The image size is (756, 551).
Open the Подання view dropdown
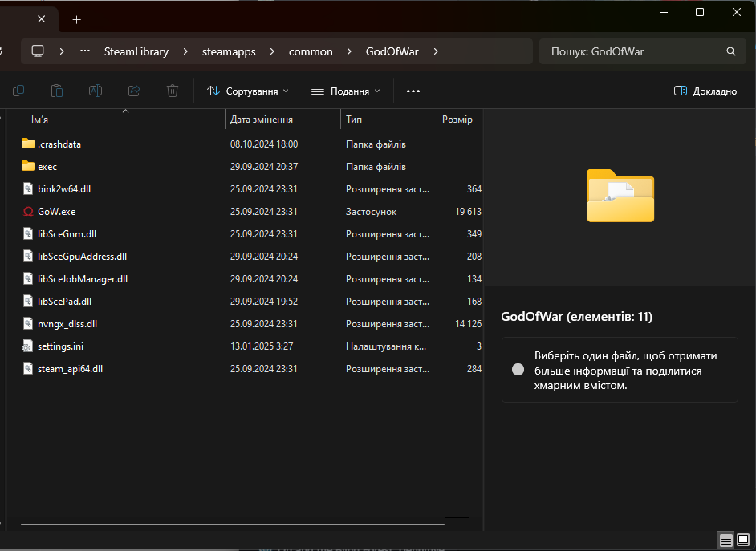coord(345,91)
